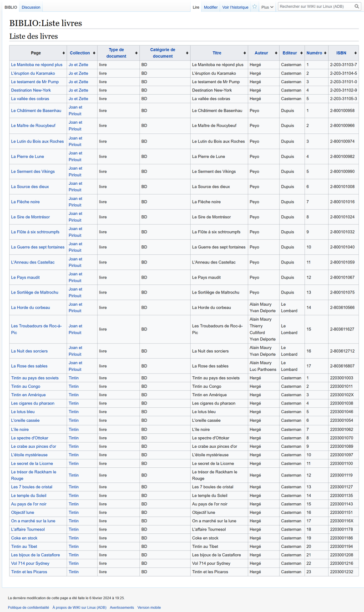Sort table by Numéro column arrows
The image size is (364, 612).
[x=325, y=53]
